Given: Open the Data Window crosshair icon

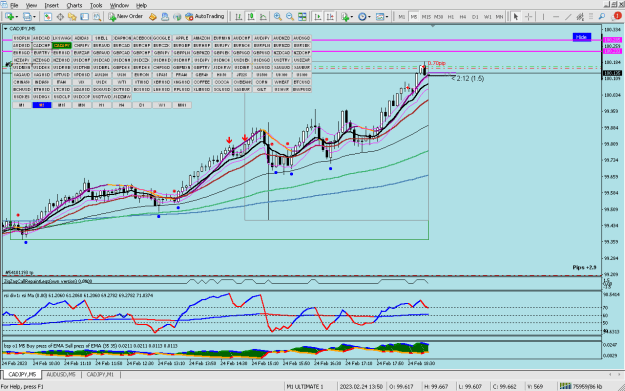Looking at the screenshot, I should coord(60,17).
